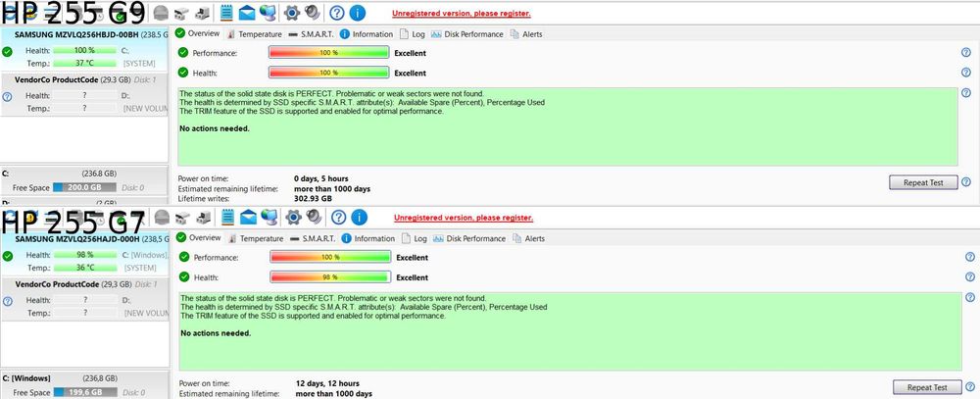Click upper Performance 100 % gradient bar
Screen dimensions: 980x399
[328, 53]
